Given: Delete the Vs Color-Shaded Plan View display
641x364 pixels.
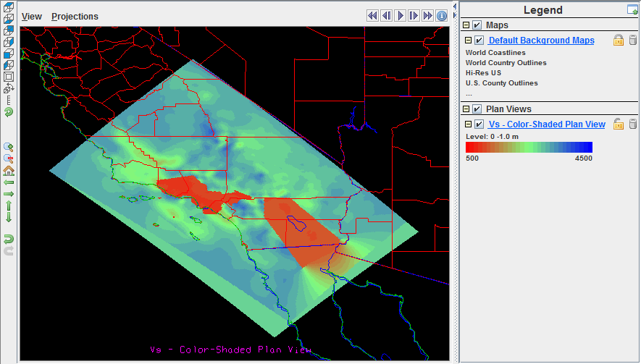Looking at the screenshot, I should click(633, 124).
